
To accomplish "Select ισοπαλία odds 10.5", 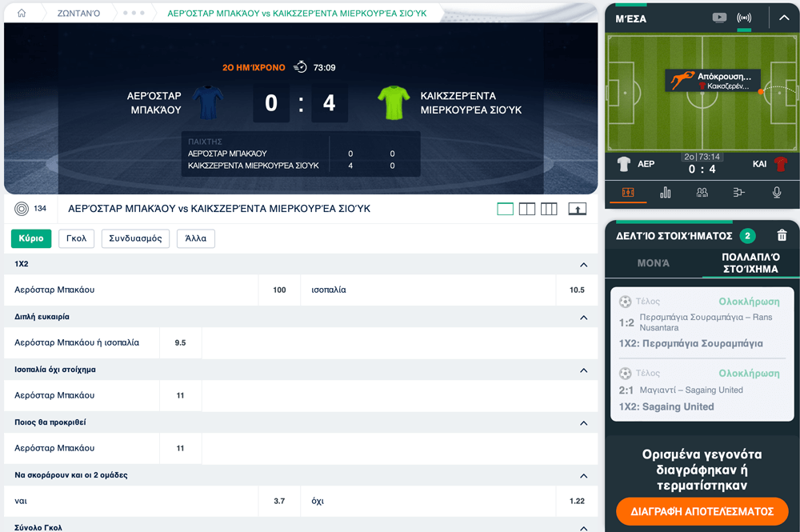I will click(x=577, y=290).
